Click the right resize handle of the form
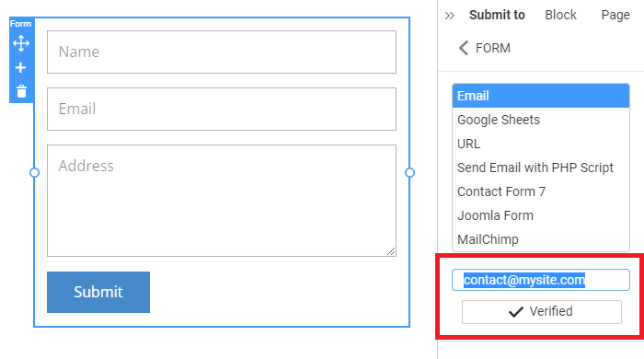644x359 pixels. (409, 172)
